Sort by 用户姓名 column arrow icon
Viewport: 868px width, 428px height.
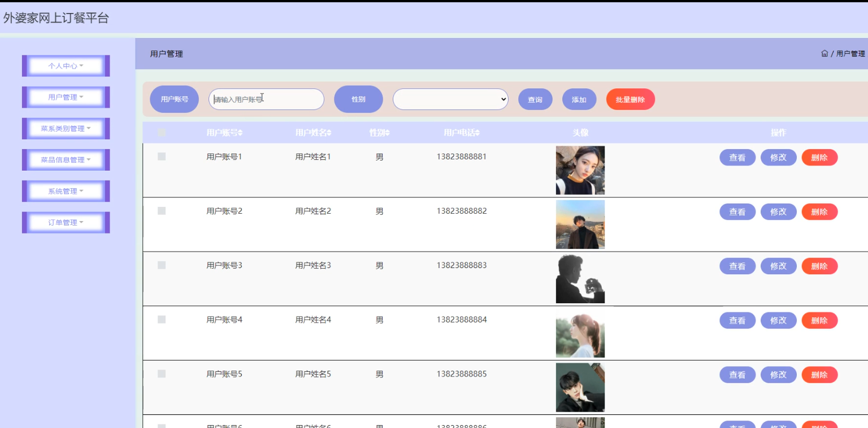tap(329, 133)
